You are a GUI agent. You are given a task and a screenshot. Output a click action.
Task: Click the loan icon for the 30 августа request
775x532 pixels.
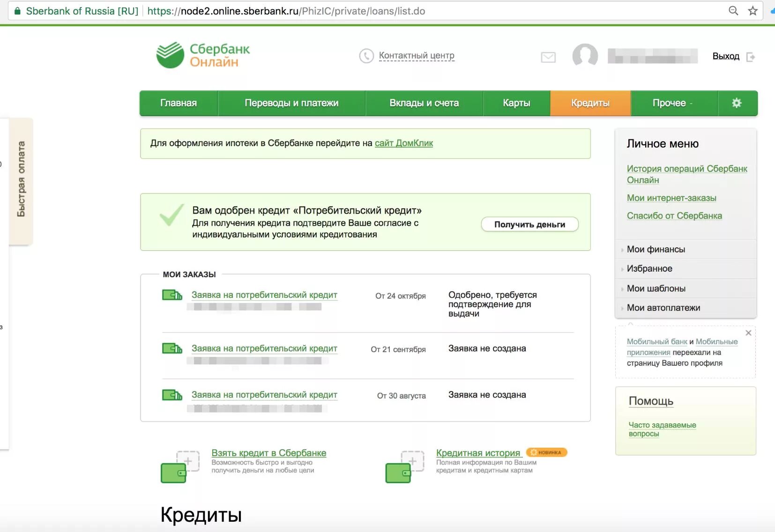[172, 395]
